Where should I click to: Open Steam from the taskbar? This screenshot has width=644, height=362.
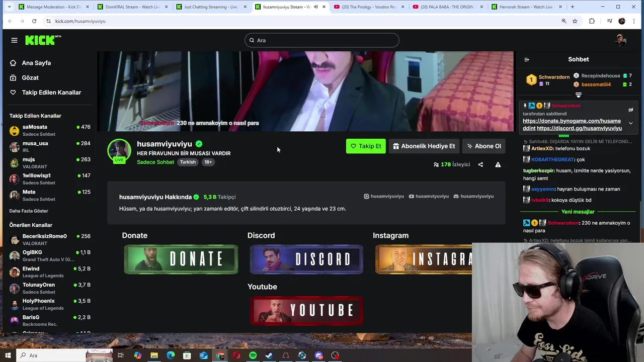tap(269, 355)
